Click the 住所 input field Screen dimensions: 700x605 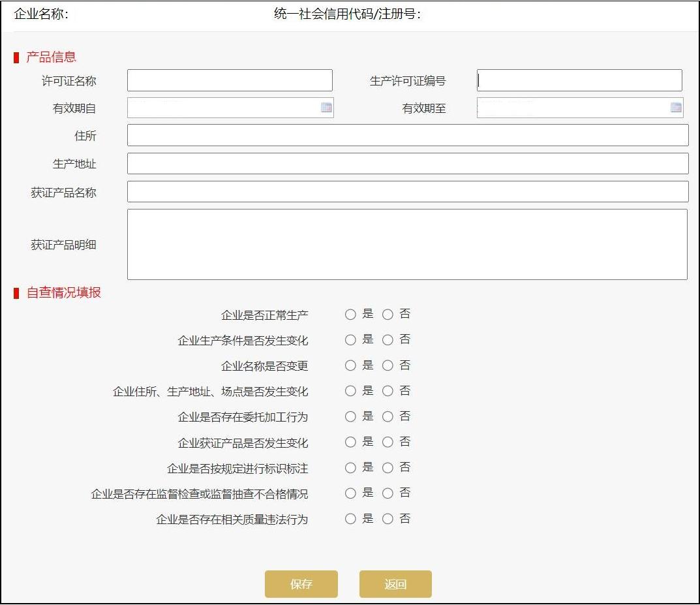pos(408,135)
